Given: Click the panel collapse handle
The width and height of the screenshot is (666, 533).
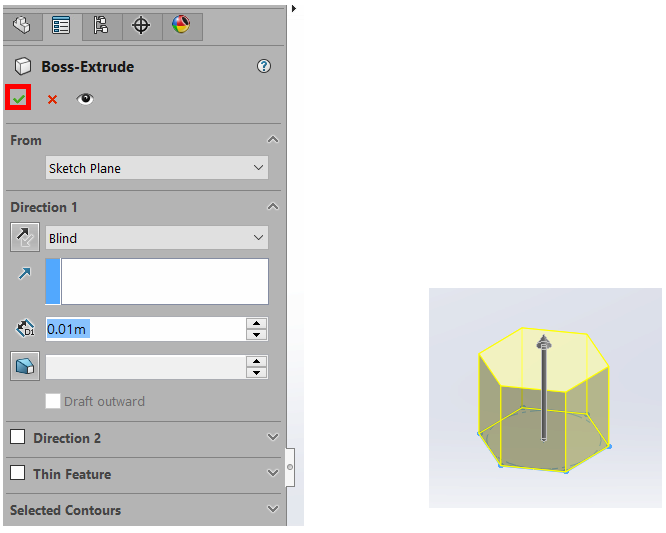Looking at the screenshot, I should [x=290, y=467].
